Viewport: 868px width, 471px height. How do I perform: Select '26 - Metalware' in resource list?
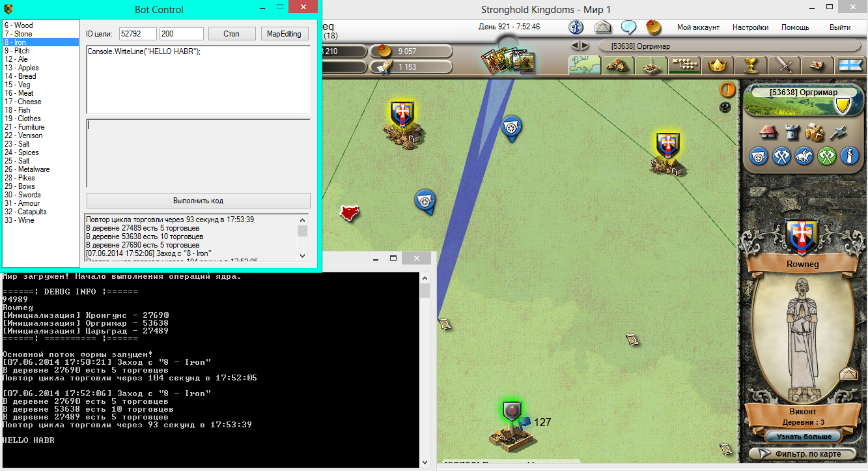click(40, 169)
